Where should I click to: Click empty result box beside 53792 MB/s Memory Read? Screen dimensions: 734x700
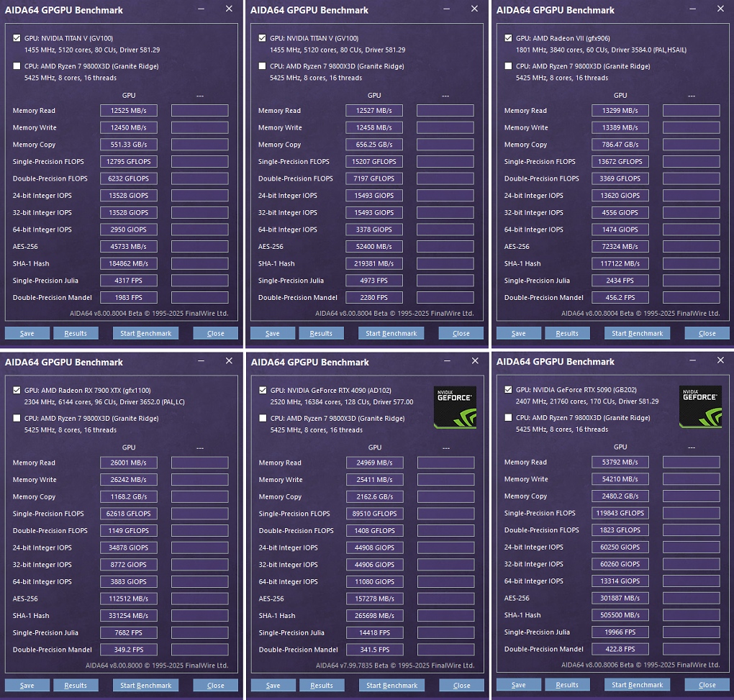692,462
